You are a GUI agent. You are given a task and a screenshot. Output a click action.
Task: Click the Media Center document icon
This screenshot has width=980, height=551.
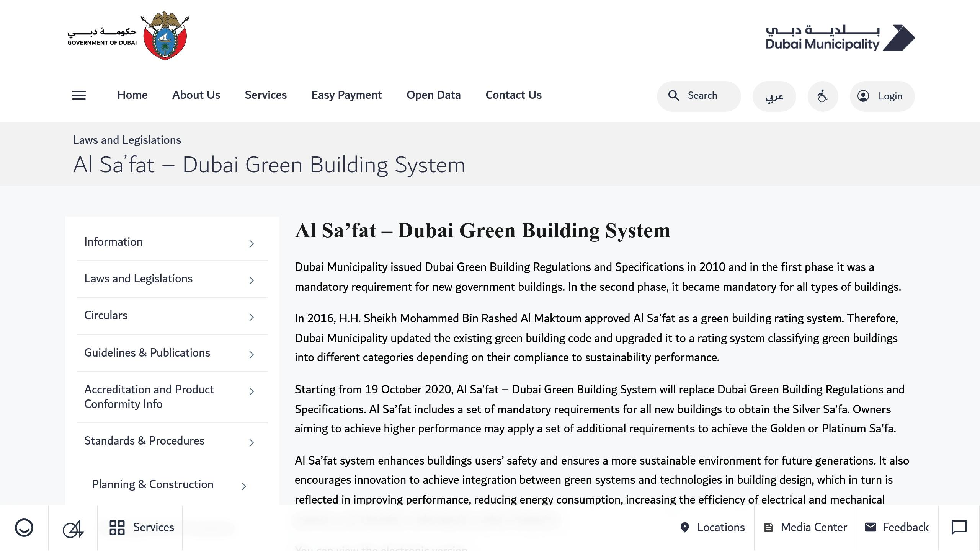pos(768,528)
